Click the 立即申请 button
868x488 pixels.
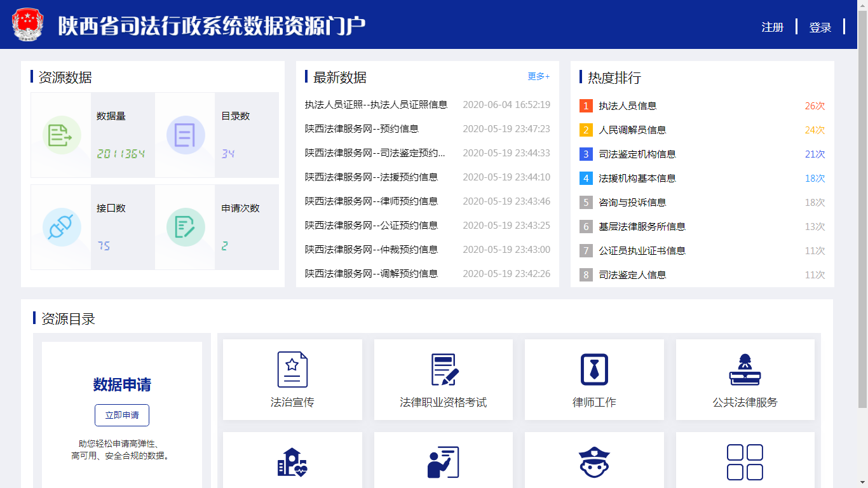(122, 415)
